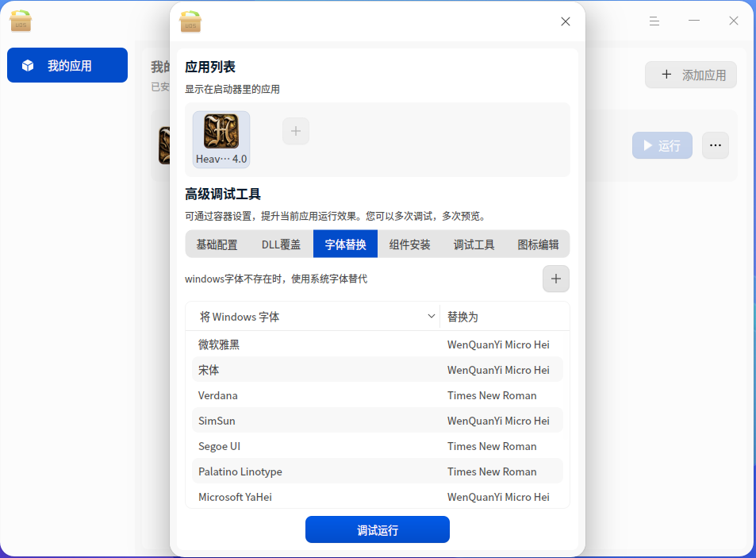Image resolution: width=756 pixels, height=558 pixels.
Task: Select the Heav… 4.0 app icon
Action: point(221,140)
